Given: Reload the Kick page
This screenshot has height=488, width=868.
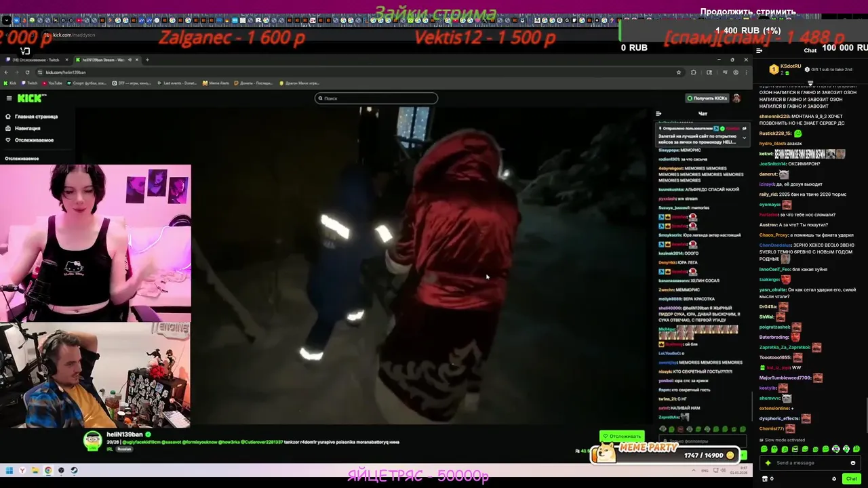Looking at the screenshot, I should point(26,72).
